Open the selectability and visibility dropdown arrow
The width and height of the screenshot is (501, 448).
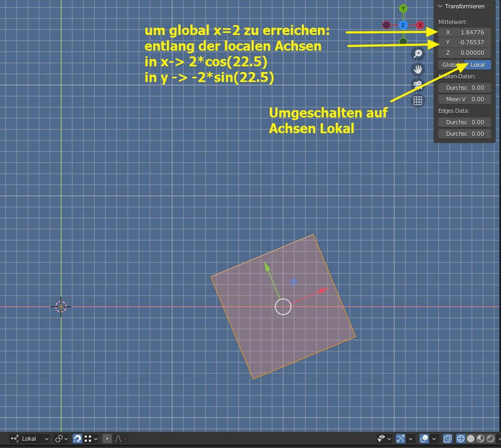(x=389, y=439)
